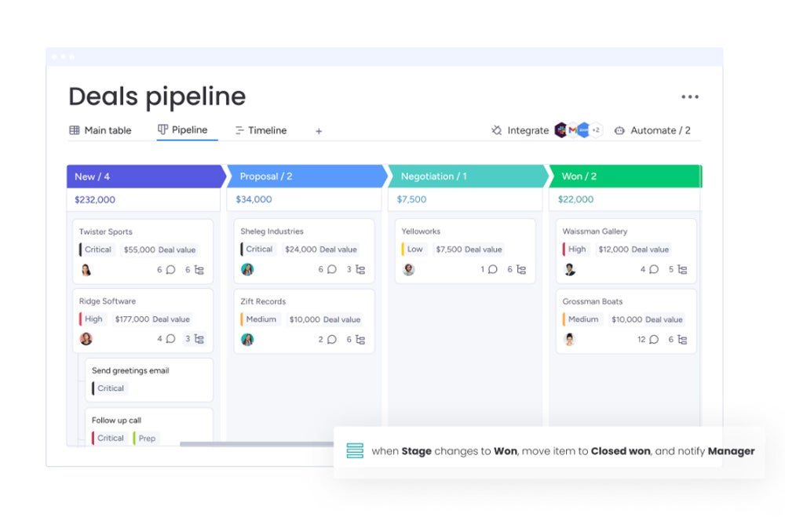Open Grossman Boats comments bubble icon

(655, 339)
